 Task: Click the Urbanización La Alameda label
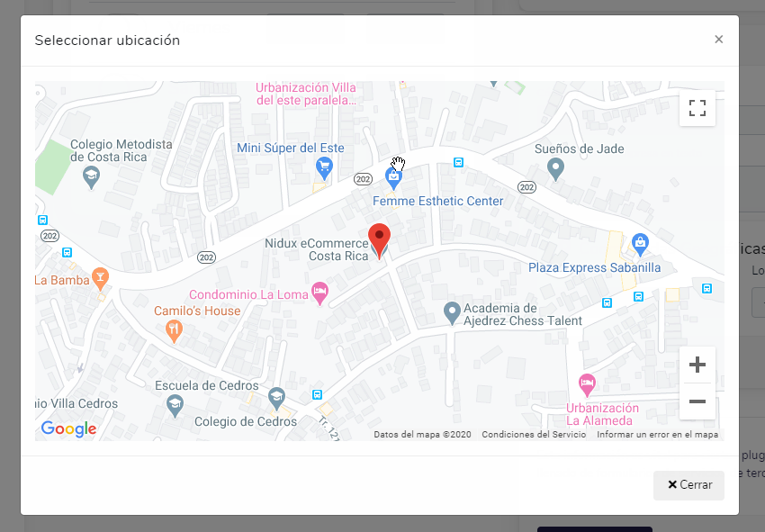click(602, 414)
